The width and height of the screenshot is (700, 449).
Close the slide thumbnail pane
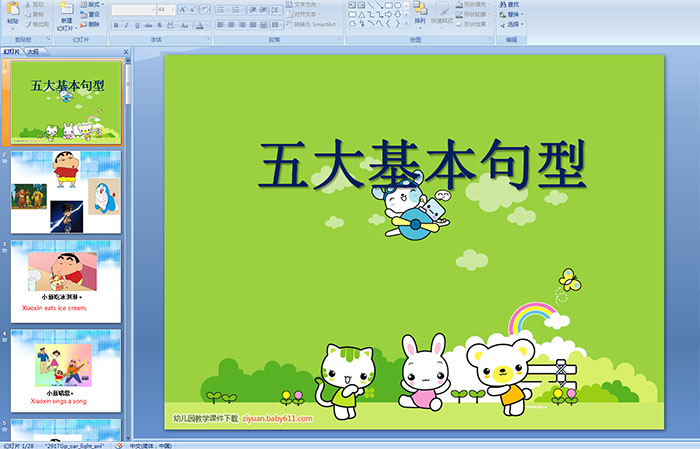[126, 52]
